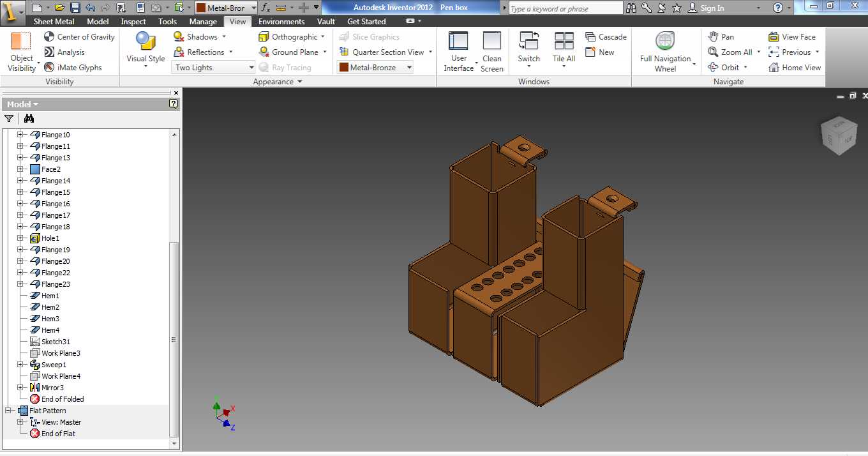Click the Redo arrow icon
868x456 pixels.
coord(105,8)
